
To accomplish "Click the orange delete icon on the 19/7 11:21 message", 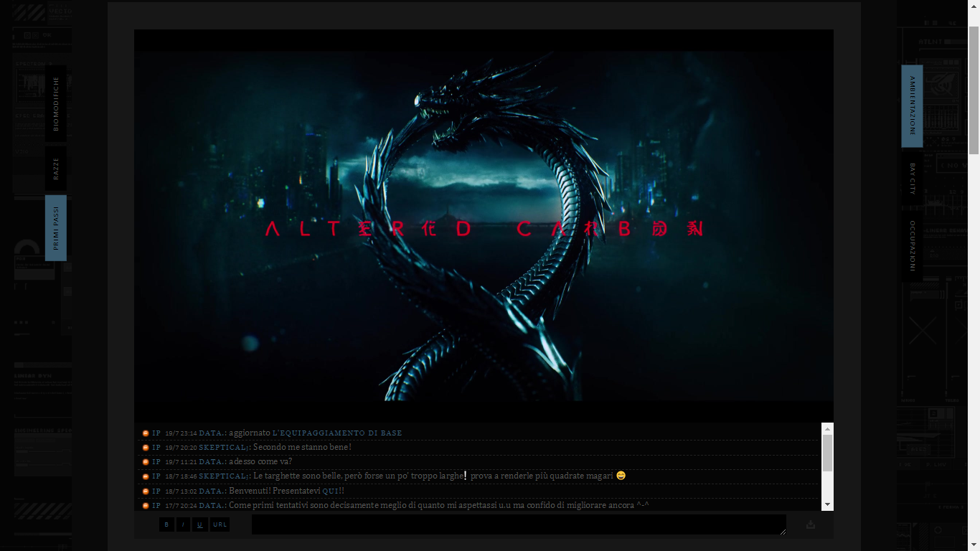I will pos(146,462).
